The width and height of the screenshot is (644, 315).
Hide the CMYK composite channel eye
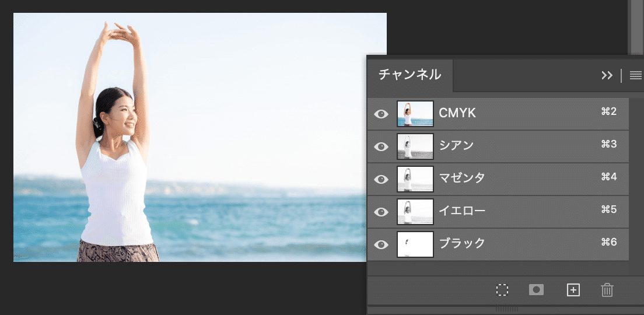(x=381, y=114)
